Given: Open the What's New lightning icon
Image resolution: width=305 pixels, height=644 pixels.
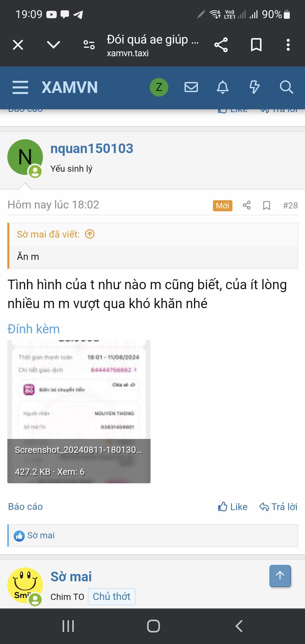Looking at the screenshot, I should point(254,87).
